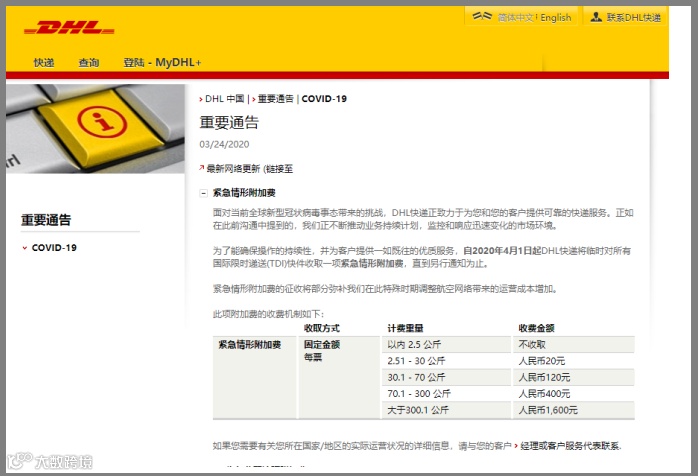This screenshot has height=476, width=698.
Task: Click chevron beside sidebar COVID-19
Action: click(x=25, y=248)
